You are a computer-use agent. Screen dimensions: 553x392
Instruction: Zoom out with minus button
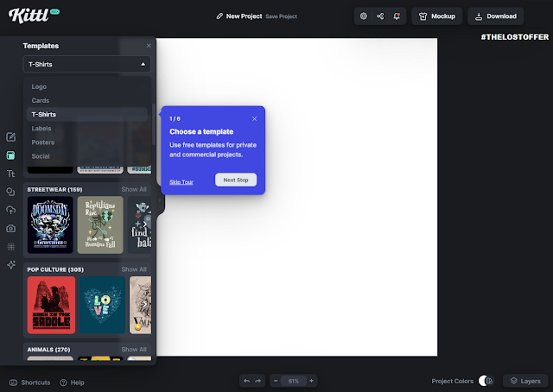(276, 381)
